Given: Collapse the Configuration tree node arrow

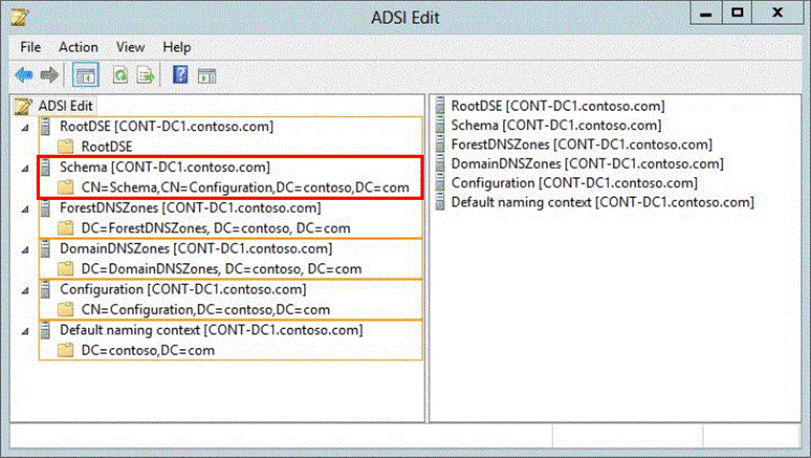Looking at the screenshot, I should coord(23,290).
